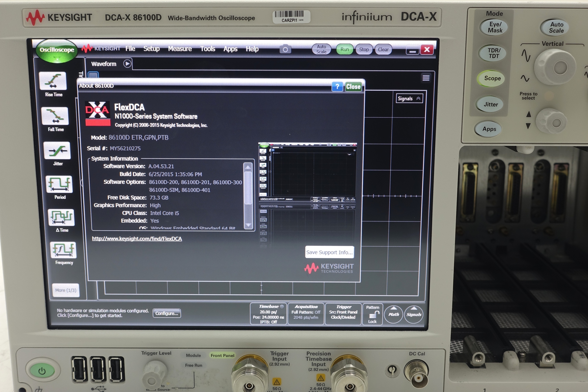Screen dimensions: 588x392
Task: Open the Measure menu
Action: click(x=180, y=49)
